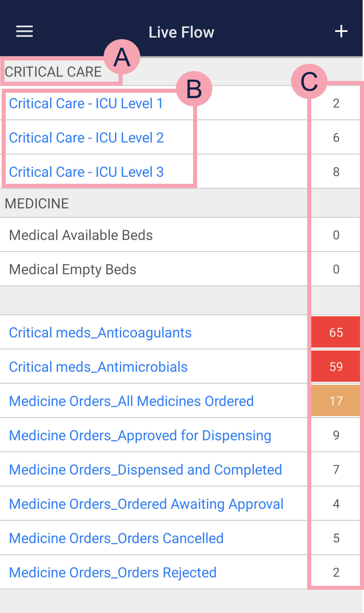Open Critical Care - ICU Level 1
Viewport: 364px width, 613px height.
[86, 104]
